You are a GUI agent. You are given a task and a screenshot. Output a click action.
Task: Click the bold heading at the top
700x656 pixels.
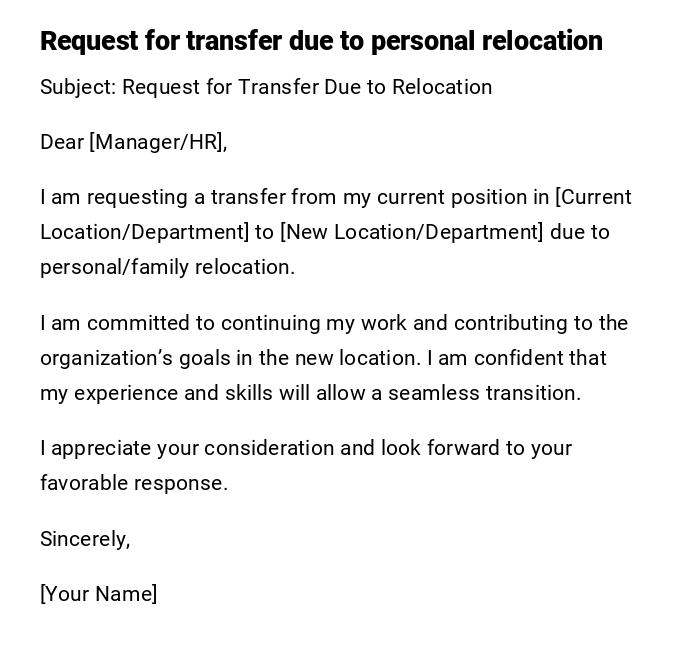[321, 41]
